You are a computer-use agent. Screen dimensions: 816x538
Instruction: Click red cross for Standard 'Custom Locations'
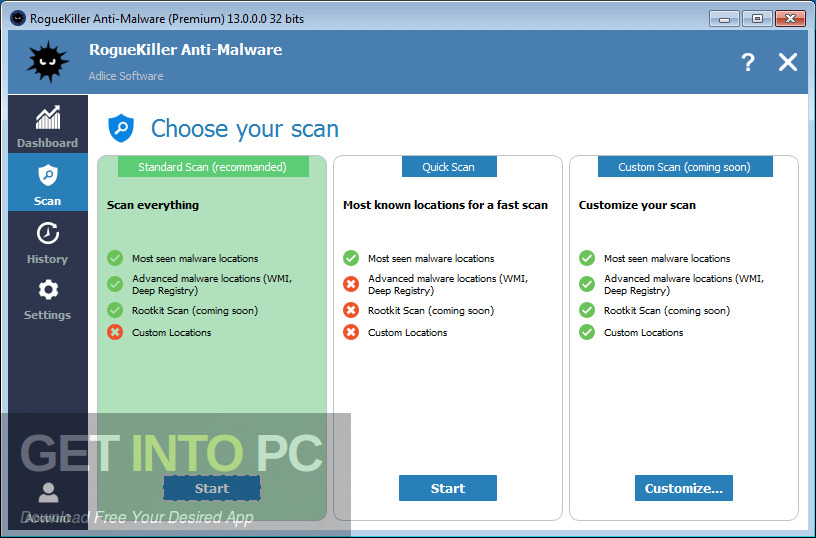click(115, 332)
